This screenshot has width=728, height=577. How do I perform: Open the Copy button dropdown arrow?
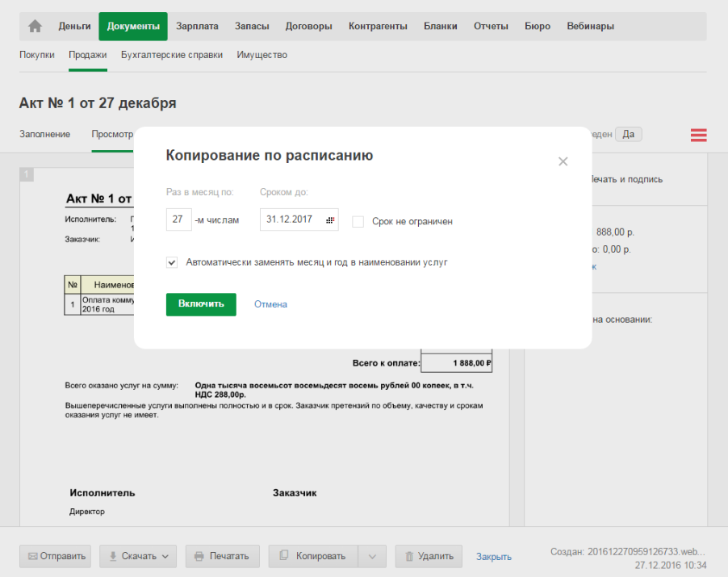372,556
